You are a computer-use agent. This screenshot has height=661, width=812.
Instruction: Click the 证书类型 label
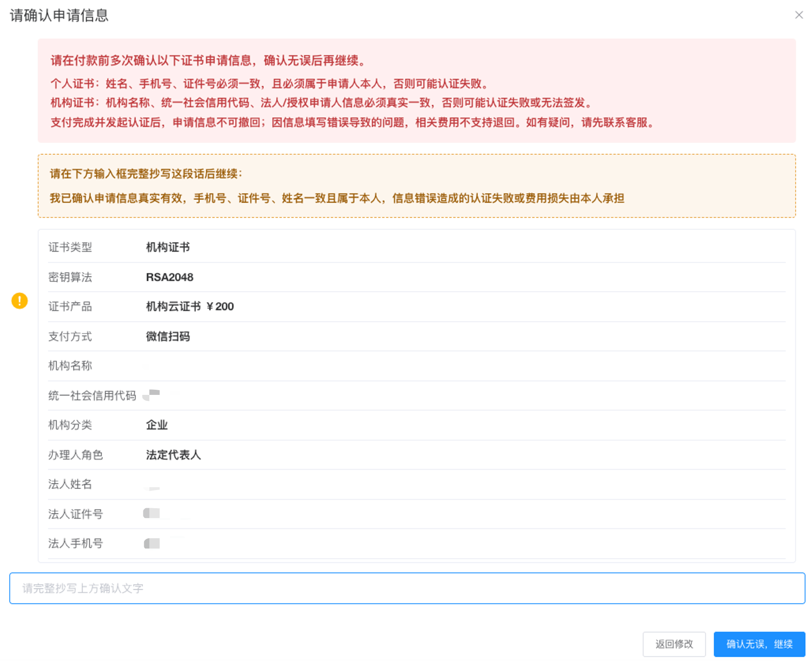[70, 247]
